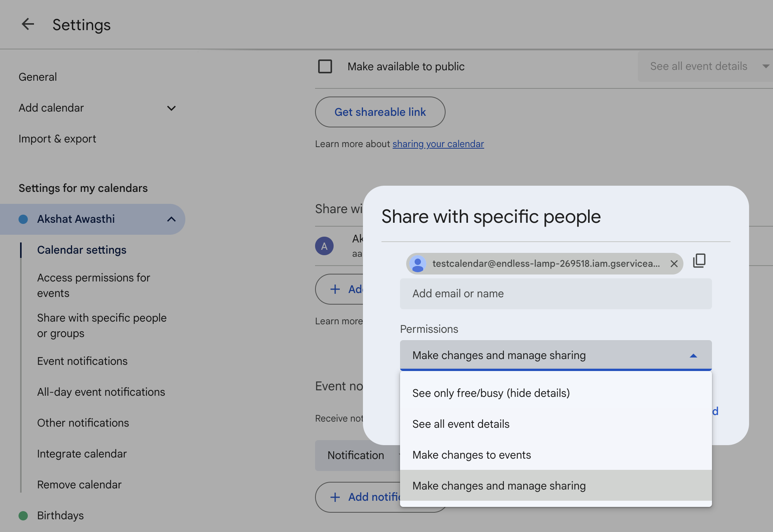Collapse the Akshat Awasthi calendar chevron
773x532 pixels.
pos(171,219)
